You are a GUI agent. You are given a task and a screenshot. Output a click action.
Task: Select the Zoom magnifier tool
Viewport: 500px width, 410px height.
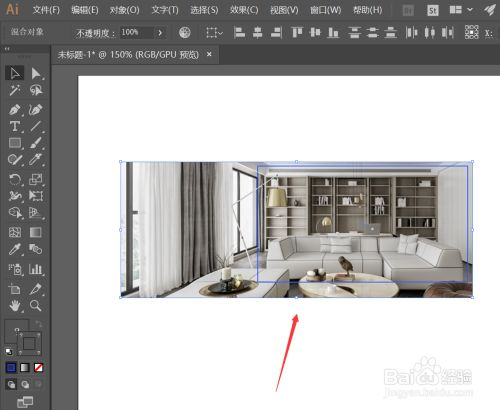pyautogui.click(x=35, y=305)
